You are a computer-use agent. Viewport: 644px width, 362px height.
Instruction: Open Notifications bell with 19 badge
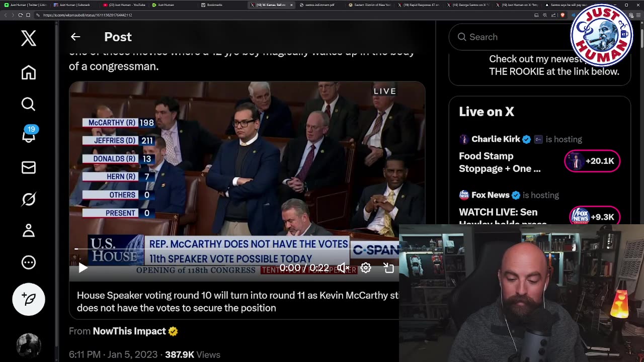[x=29, y=135]
